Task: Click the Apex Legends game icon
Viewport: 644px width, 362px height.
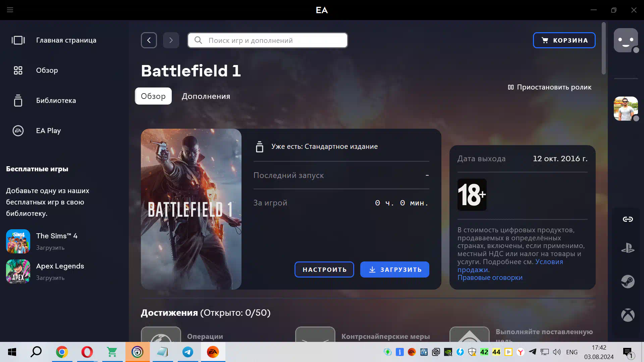Action: point(18,271)
